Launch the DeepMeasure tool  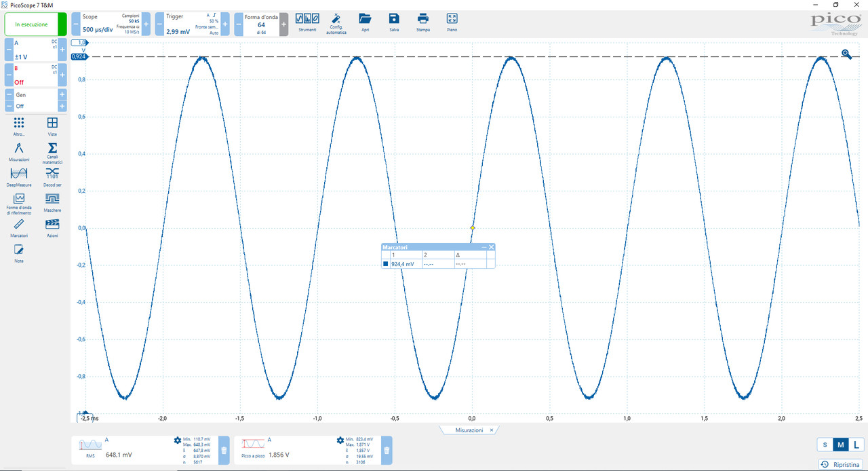(19, 176)
